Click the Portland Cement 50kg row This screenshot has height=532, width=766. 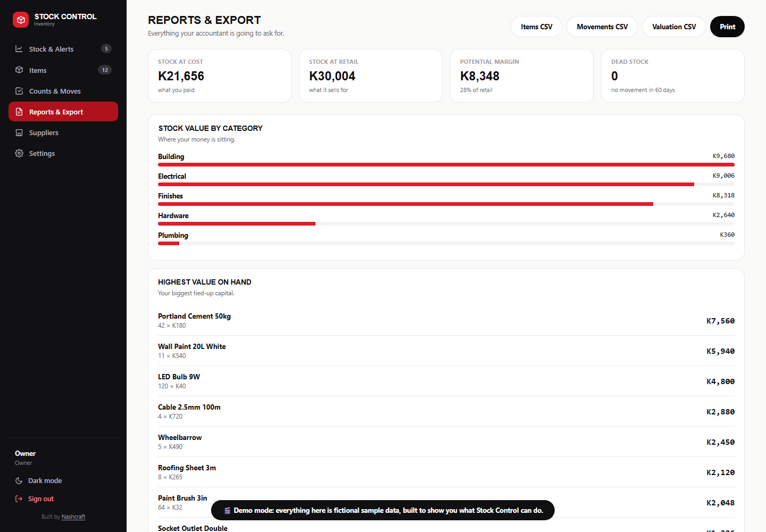[x=446, y=321]
